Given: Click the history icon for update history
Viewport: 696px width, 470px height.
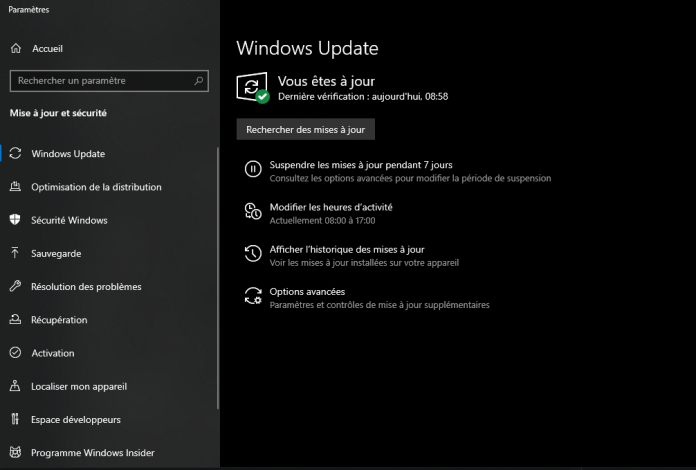Looking at the screenshot, I should click(x=253, y=254).
